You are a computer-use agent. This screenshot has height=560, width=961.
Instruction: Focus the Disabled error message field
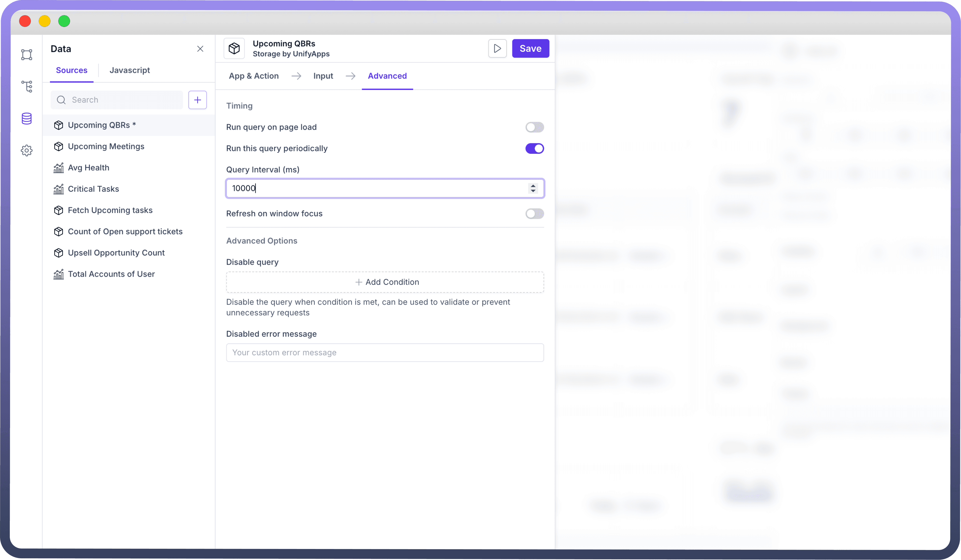pyautogui.click(x=385, y=353)
